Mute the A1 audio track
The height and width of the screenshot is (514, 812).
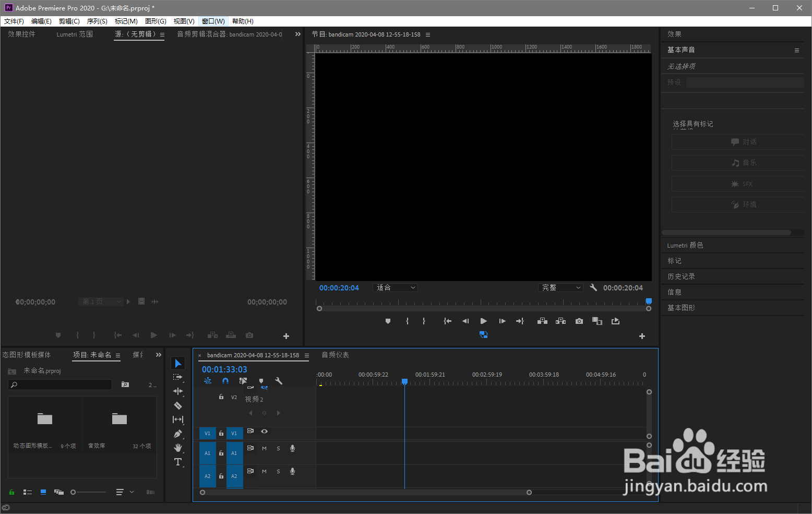tap(264, 449)
